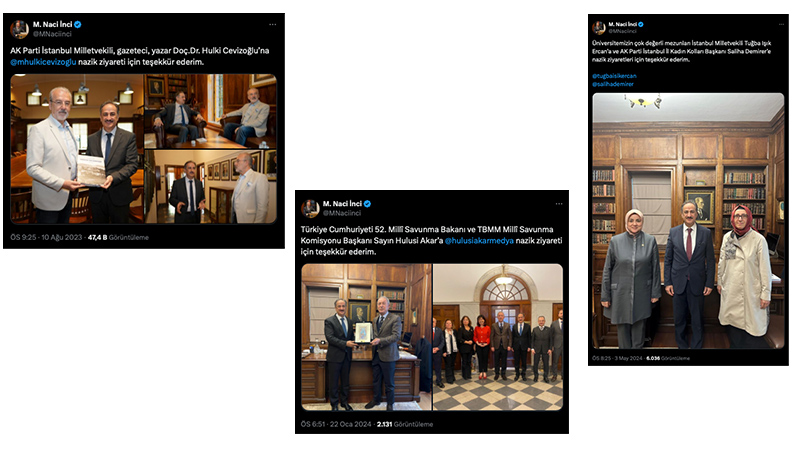Viewport: 800px width, 450px height.
Task: Open profile avatar on Hulusi Akar tweet
Action: click(310, 208)
